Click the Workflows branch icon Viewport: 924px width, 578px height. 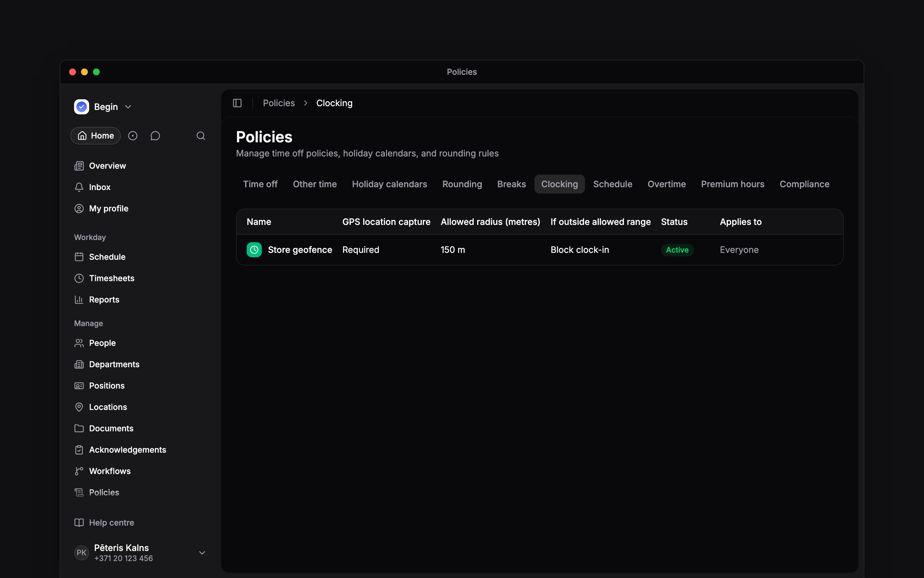pos(79,471)
